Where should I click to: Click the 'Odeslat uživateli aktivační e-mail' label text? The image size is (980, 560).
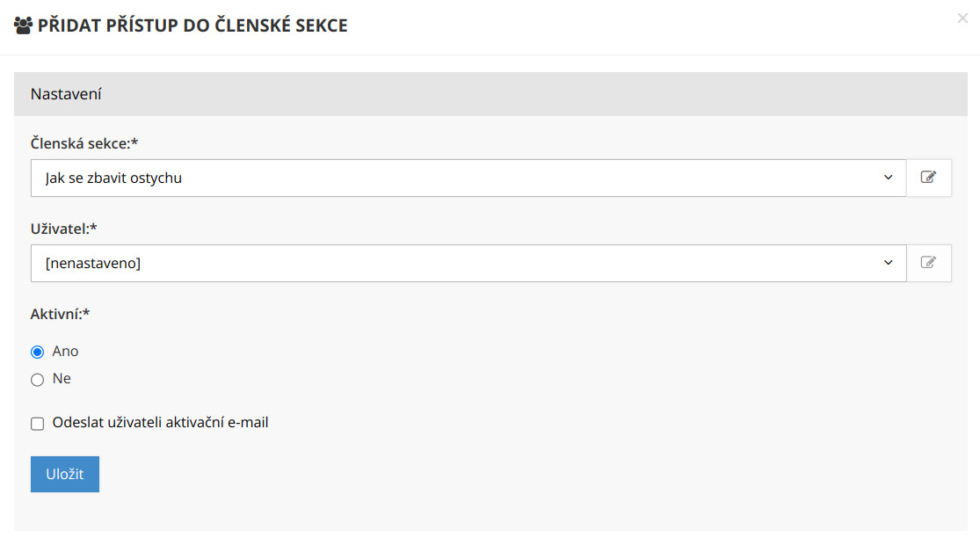pyautogui.click(x=160, y=423)
